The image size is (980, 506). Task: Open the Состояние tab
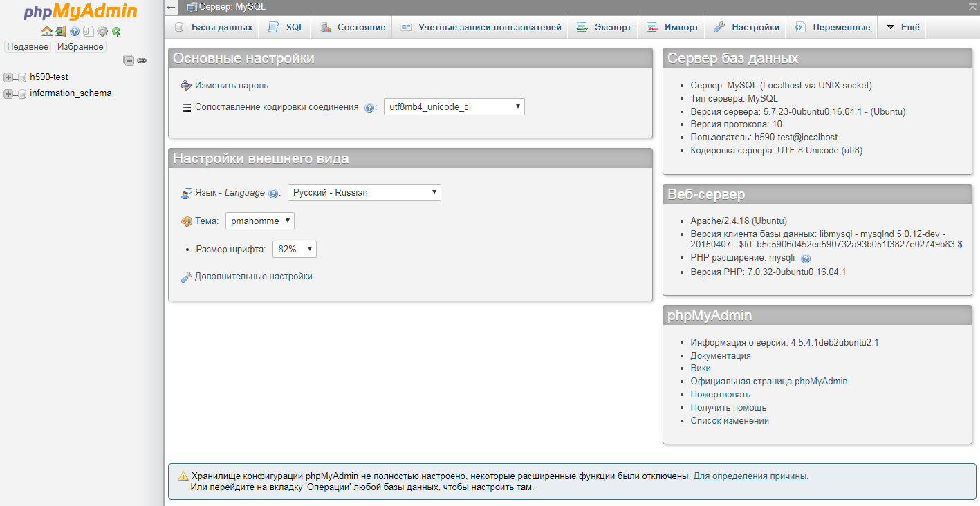[352, 28]
